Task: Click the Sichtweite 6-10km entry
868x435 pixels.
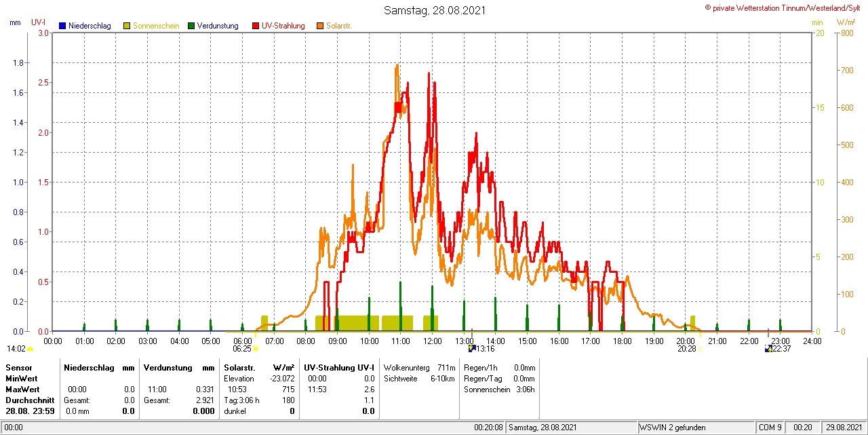Action: click(418, 379)
